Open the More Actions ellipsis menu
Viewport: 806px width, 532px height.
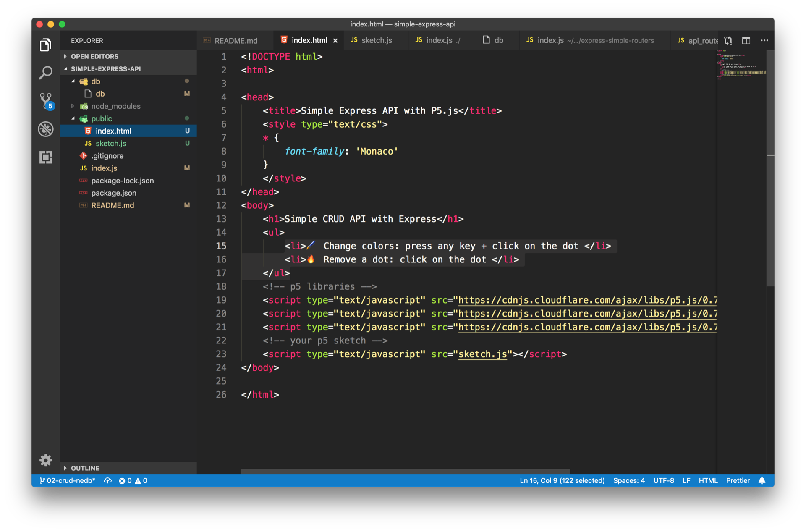click(764, 40)
